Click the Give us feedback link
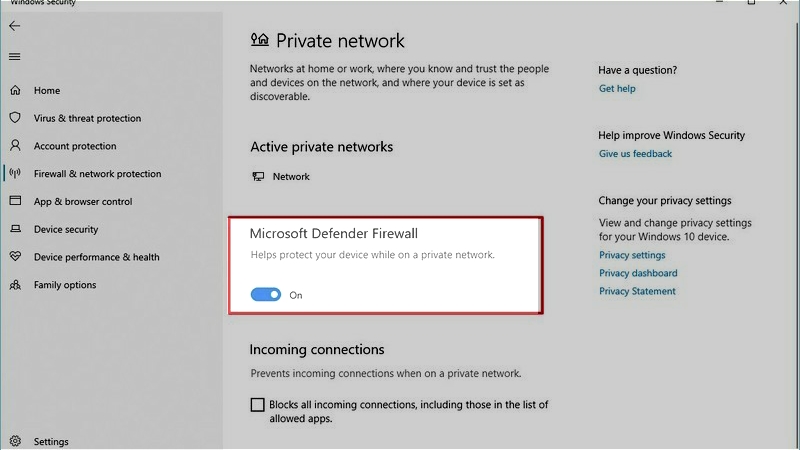The height and width of the screenshot is (450, 800). click(635, 154)
